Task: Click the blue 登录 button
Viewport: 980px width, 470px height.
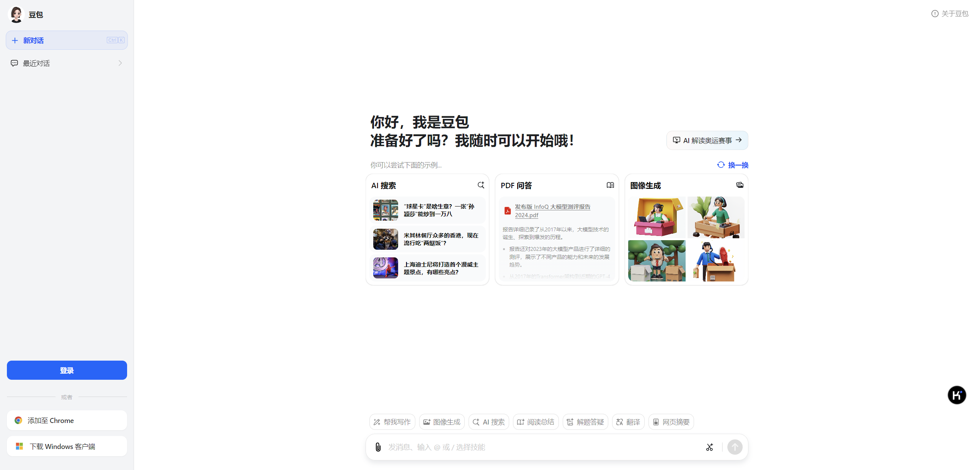Action: (67, 370)
